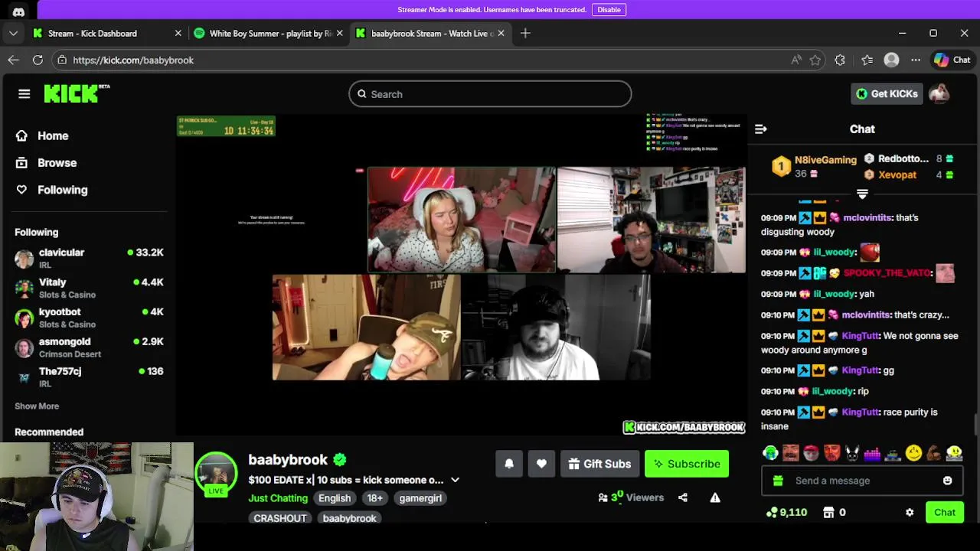Open browser extensions puzzle icon
Screen dimensions: 980x551
[840, 60]
